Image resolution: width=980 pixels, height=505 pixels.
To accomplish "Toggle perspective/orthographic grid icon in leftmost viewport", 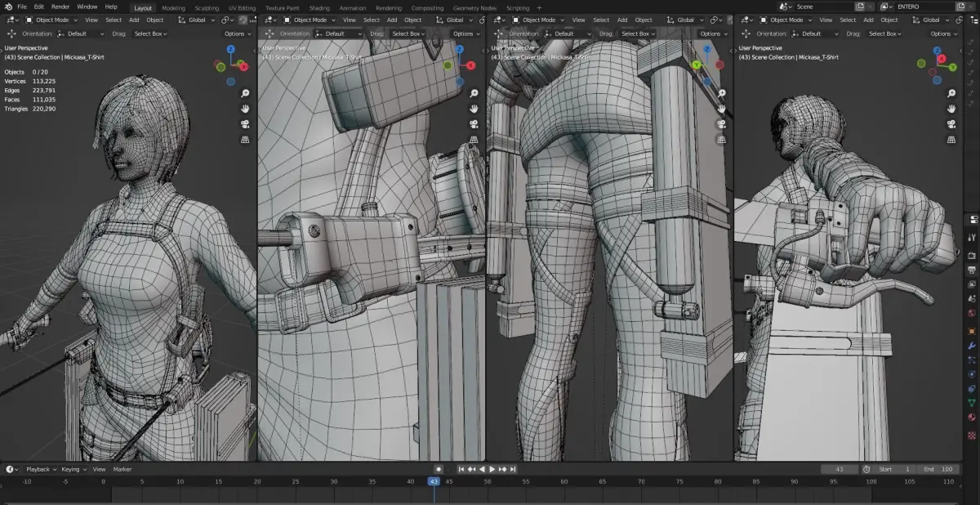I will 244,140.
